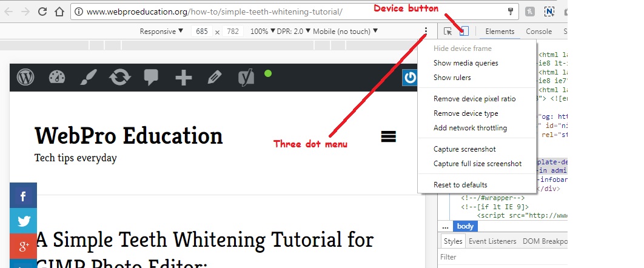
Task: Open the Mobile (no touch) dropdown
Action: (x=346, y=31)
